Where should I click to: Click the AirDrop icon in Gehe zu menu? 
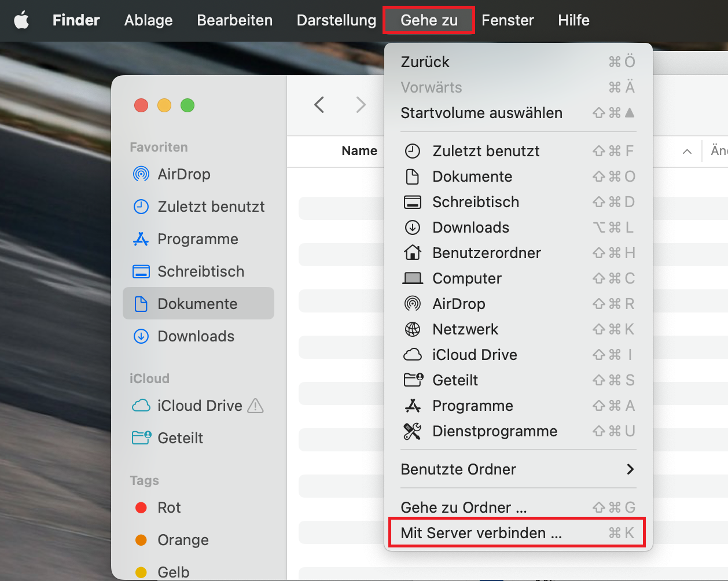coord(413,304)
